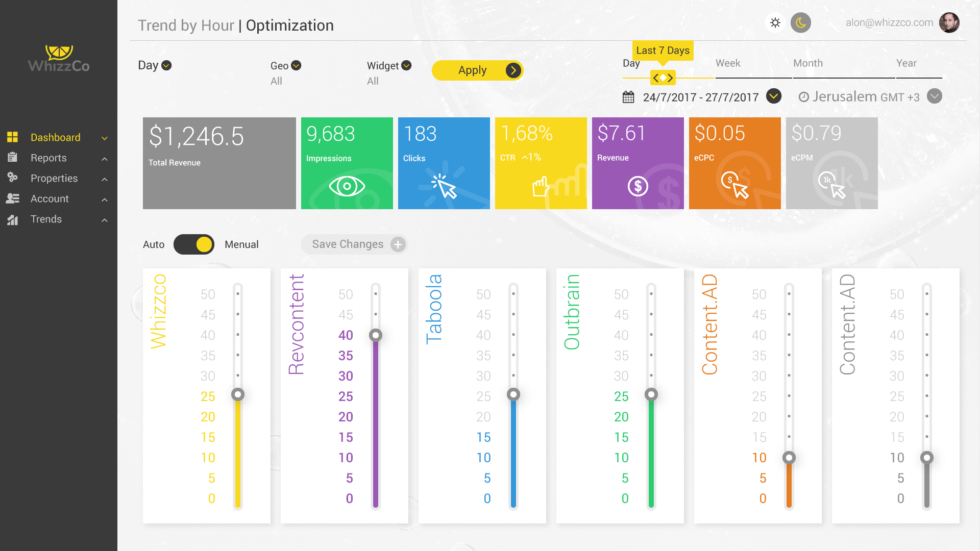
Task: Click the Whizzco slider handle
Action: tap(238, 394)
